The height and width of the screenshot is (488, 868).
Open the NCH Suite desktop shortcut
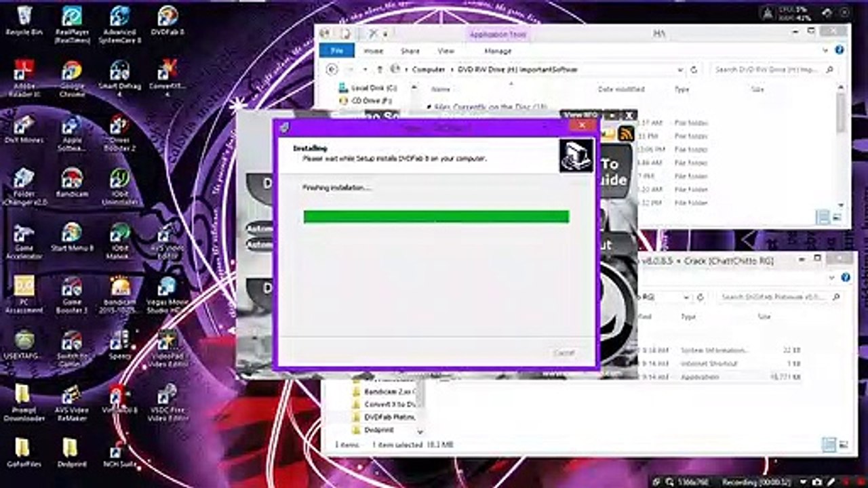119,454
